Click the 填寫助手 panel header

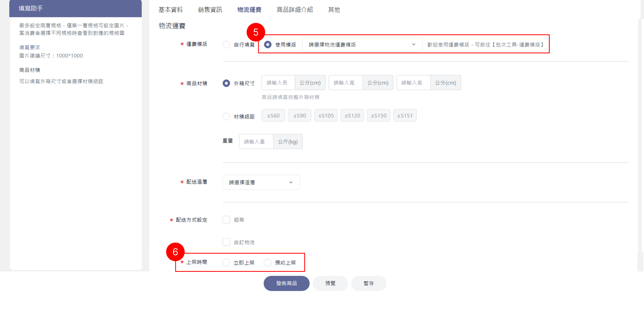[x=76, y=9]
